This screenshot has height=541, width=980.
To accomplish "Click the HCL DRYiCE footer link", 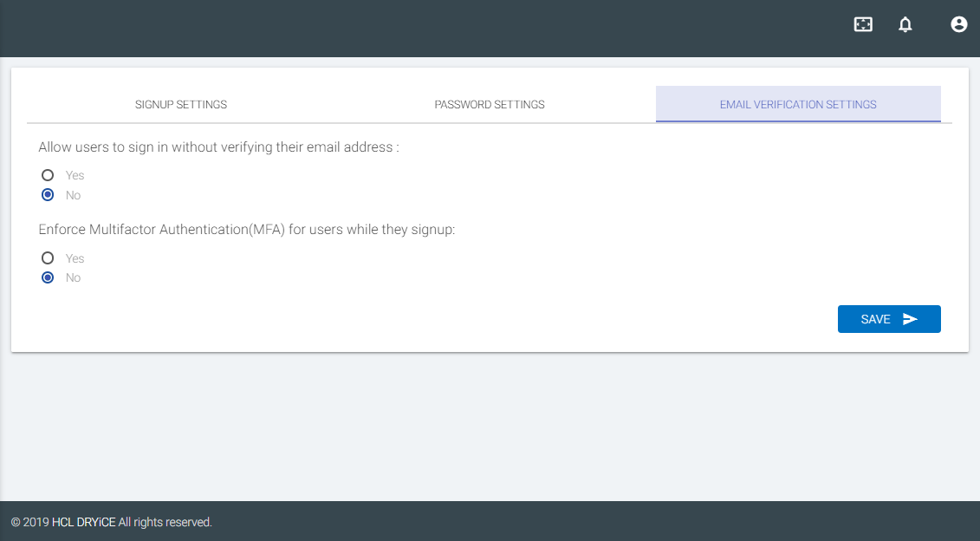I will tap(83, 522).
